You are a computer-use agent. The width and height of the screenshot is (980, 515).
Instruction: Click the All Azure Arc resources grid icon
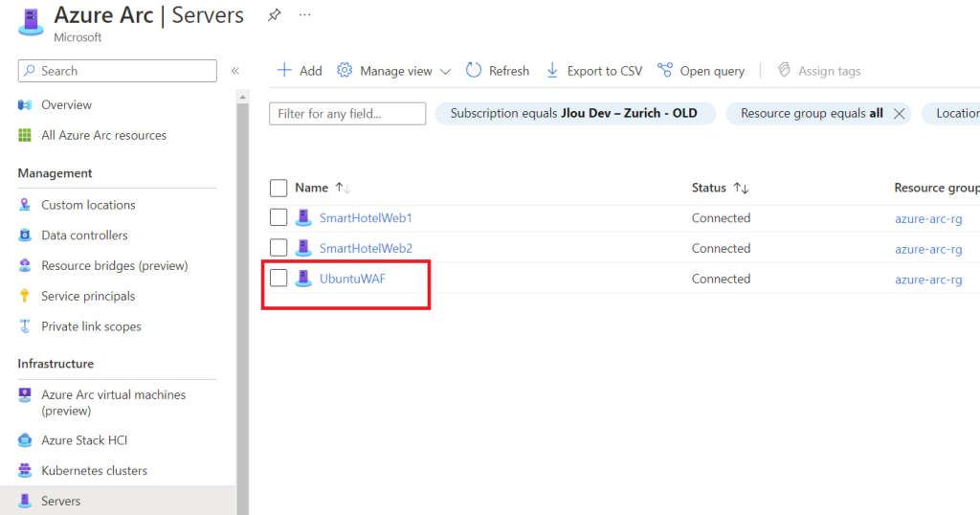tap(25, 135)
